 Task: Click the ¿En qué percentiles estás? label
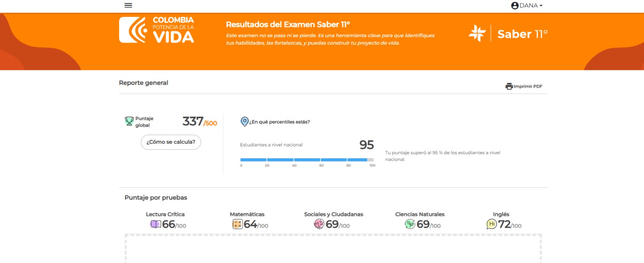point(279,122)
